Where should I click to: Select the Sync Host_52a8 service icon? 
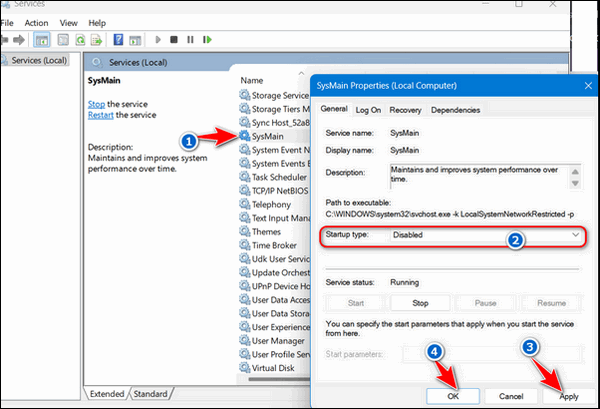coord(245,122)
